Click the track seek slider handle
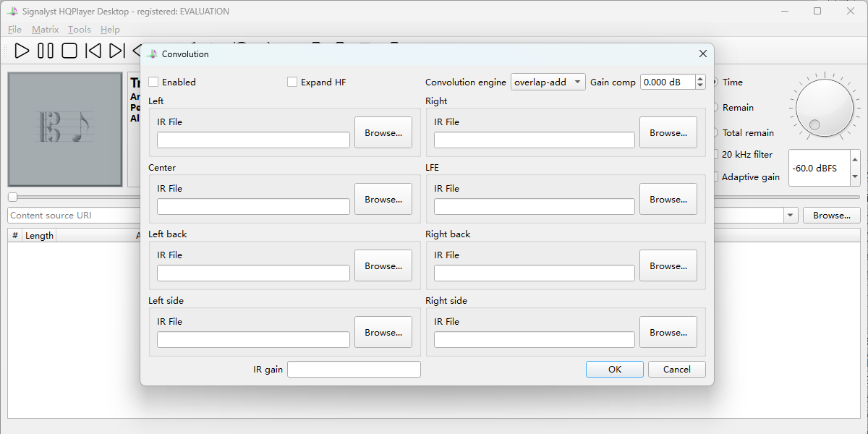Screen dimensions: 868x434 (x=12, y=197)
